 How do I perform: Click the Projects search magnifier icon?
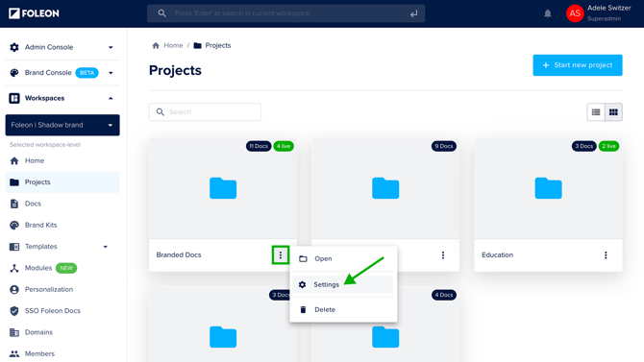click(x=161, y=112)
